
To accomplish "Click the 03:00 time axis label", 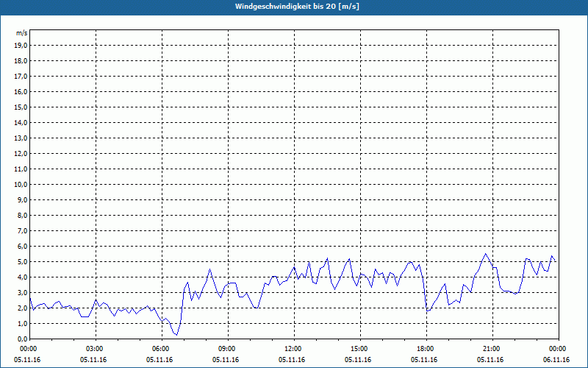I will [96, 349].
